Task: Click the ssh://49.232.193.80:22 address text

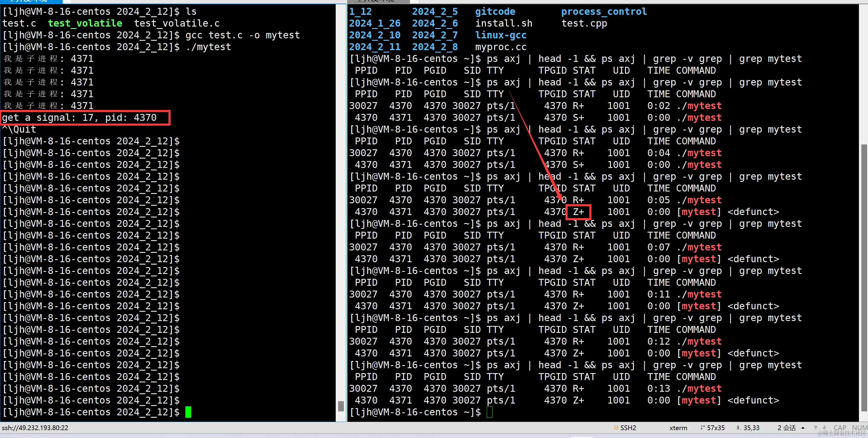Action: tap(35, 427)
